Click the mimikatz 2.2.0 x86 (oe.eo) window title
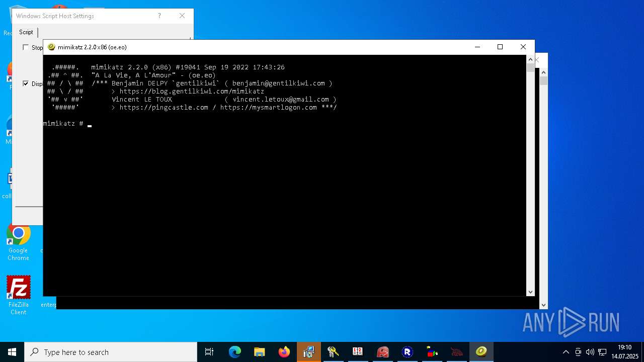 coord(92,47)
